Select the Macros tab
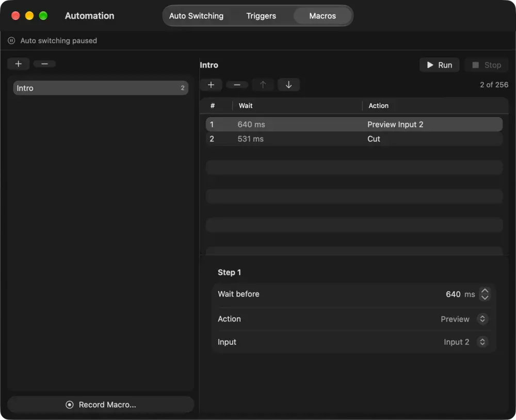The image size is (516, 420). (x=322, y=16)
